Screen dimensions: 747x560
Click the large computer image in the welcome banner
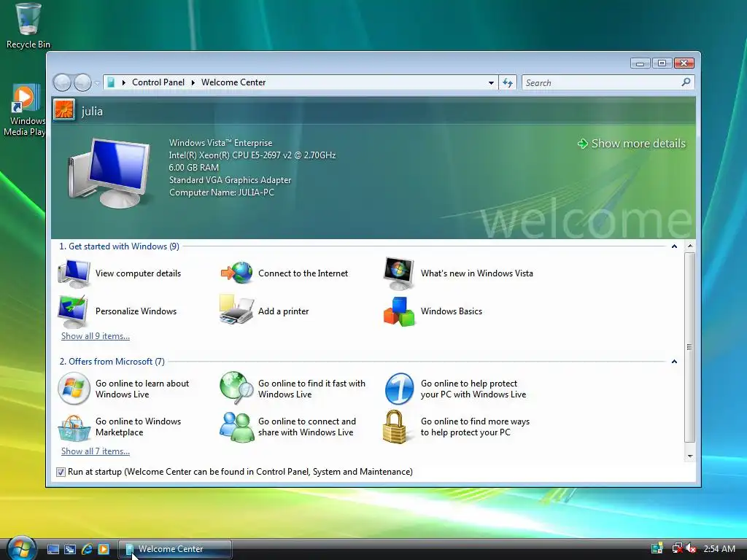[x=109, y=172]
